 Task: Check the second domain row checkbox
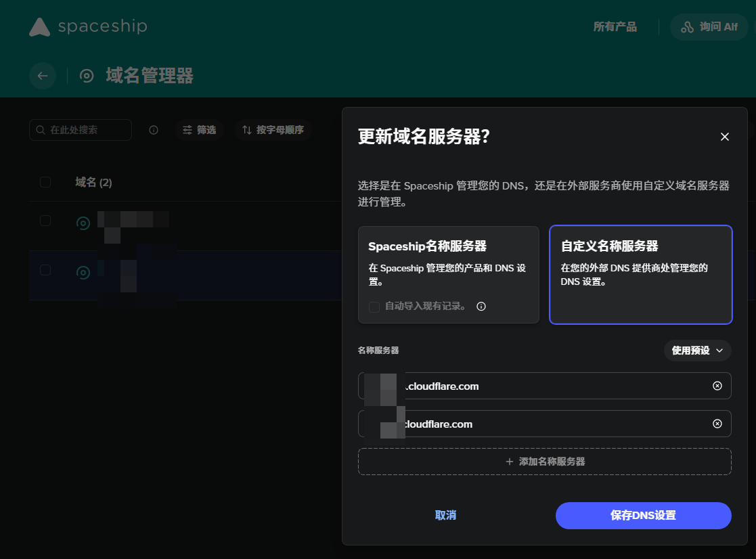tap(45, 270)
